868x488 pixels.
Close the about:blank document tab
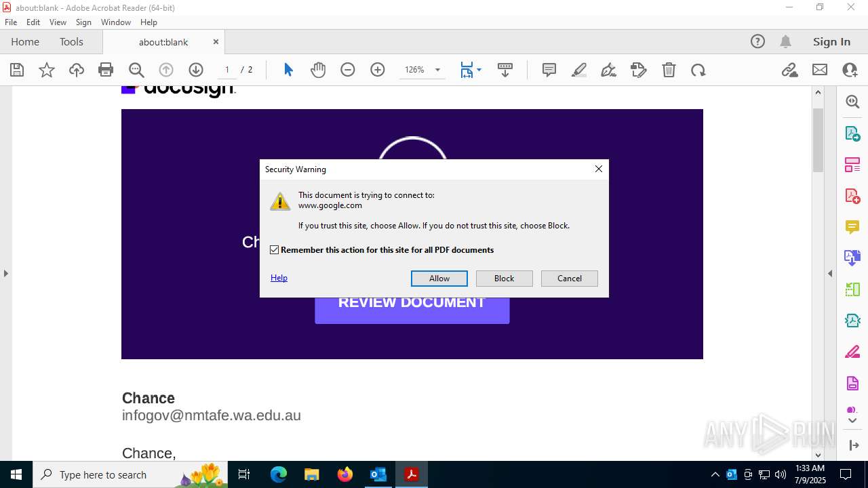[x=216, y=41]
